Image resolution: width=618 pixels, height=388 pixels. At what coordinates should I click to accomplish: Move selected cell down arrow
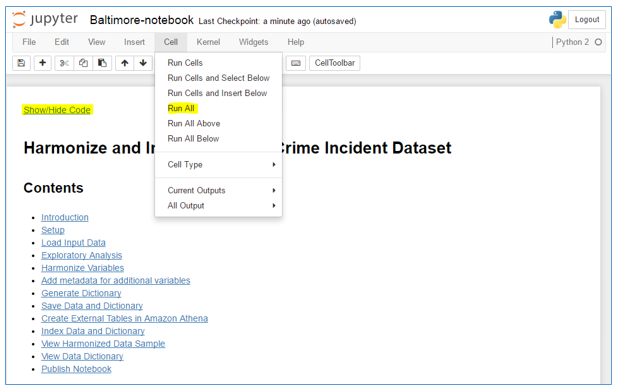pyautogui.click(x=143, y=63)
